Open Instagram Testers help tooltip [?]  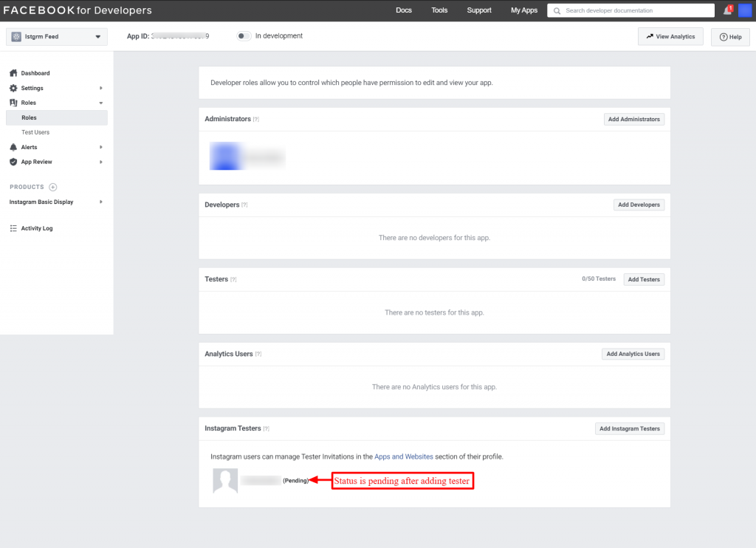266,429
